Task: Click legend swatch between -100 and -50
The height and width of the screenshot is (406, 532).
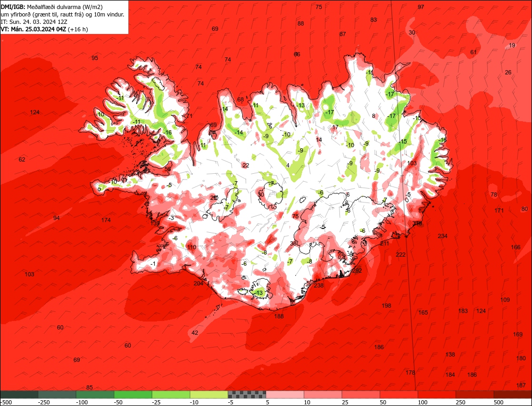Action: coord(95,394)
